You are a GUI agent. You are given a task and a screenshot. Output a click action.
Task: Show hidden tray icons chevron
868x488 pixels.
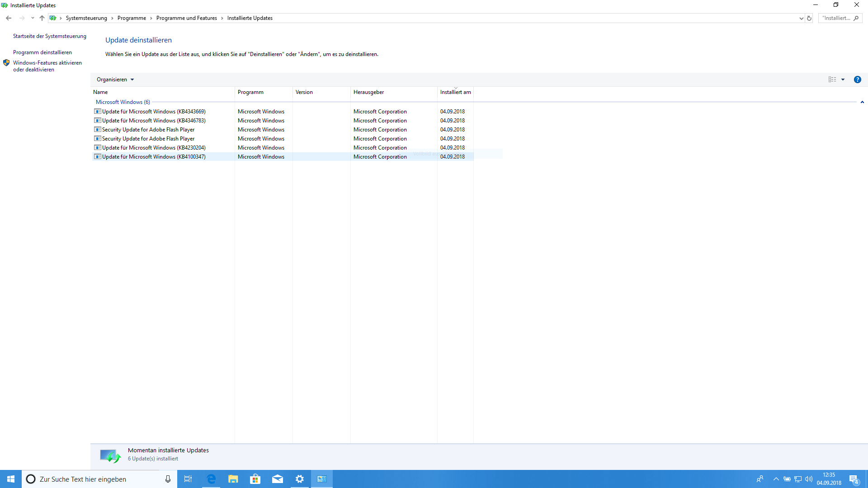tap(776, 479)
